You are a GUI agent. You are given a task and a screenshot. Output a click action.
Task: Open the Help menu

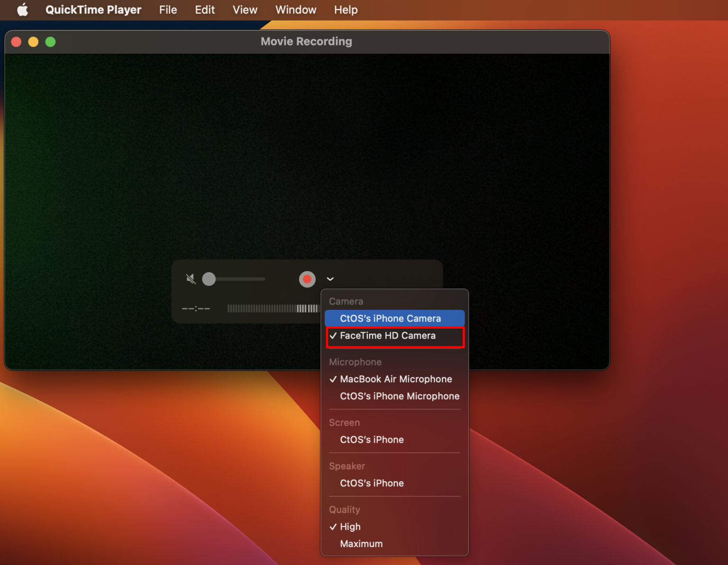click(346, 10)
